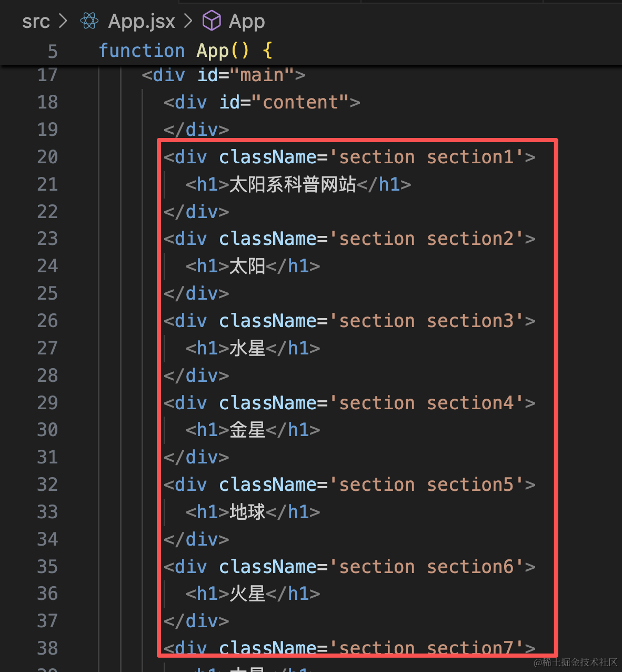Click line number 26 in the gutter
The height and width of the screenshot is (672, 622).
47,321
